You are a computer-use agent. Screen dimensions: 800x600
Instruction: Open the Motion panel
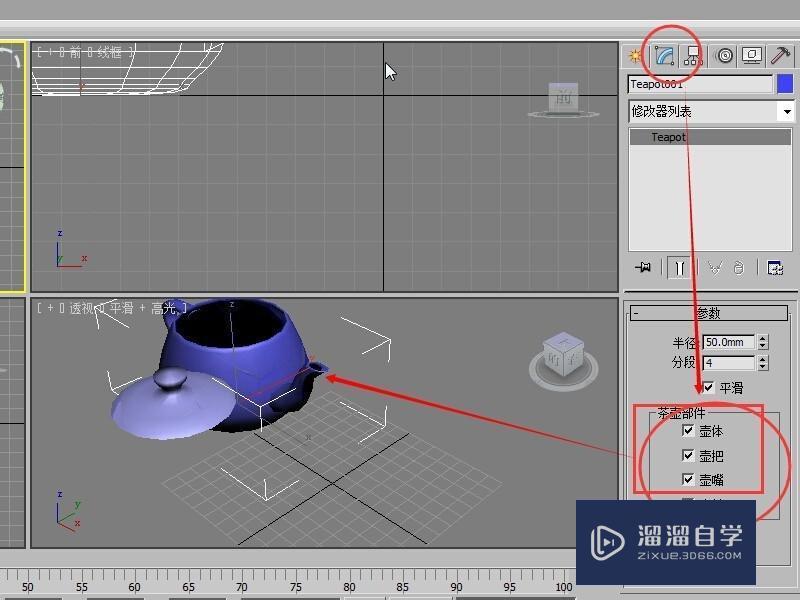(x=724, y=55)
